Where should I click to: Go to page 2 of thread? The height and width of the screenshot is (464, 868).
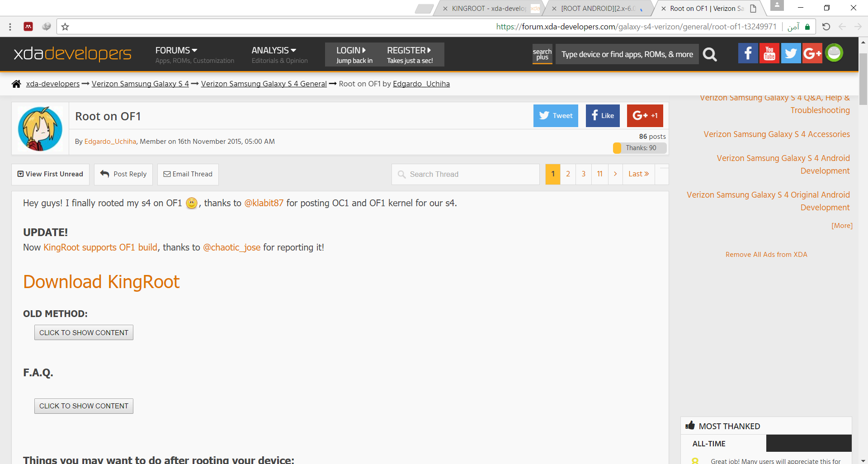tap(568, 174)
